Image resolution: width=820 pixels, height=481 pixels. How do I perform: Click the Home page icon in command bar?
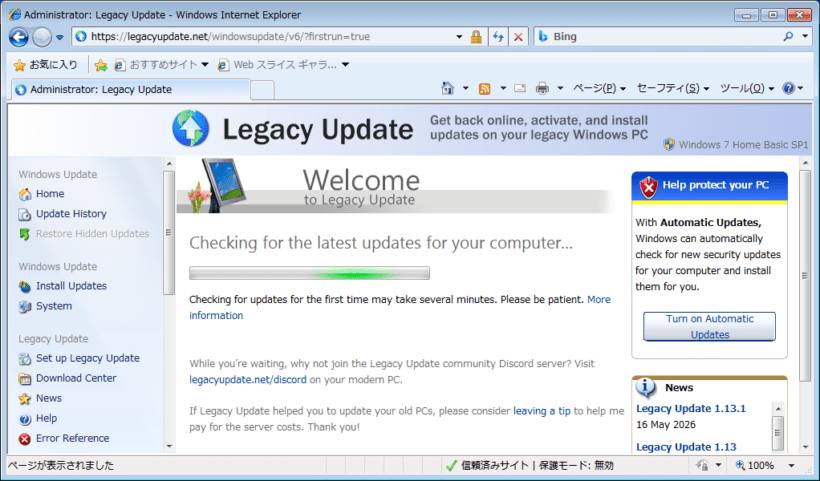[448, 88]
